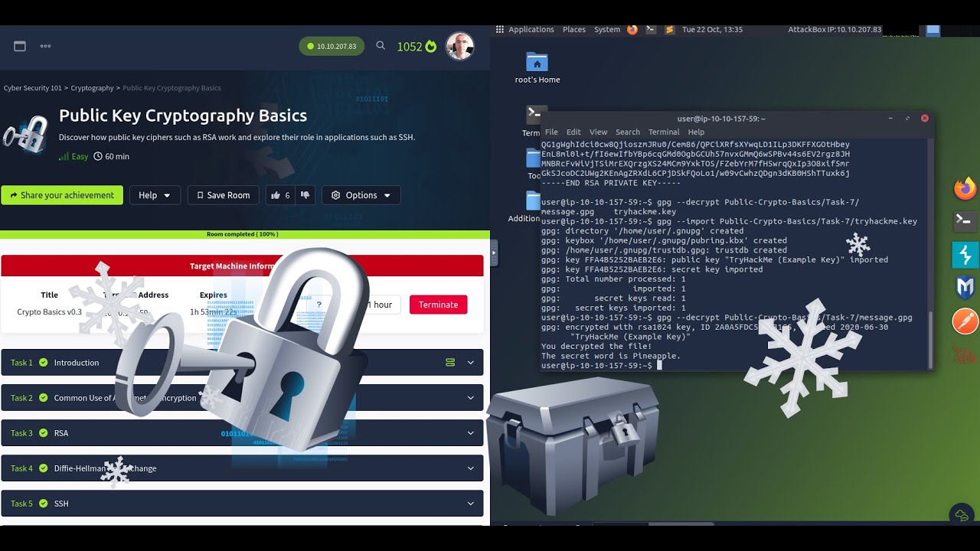Expand Task 5 SSH chevron
980x551 pixels.
click(x=471, y=504)
